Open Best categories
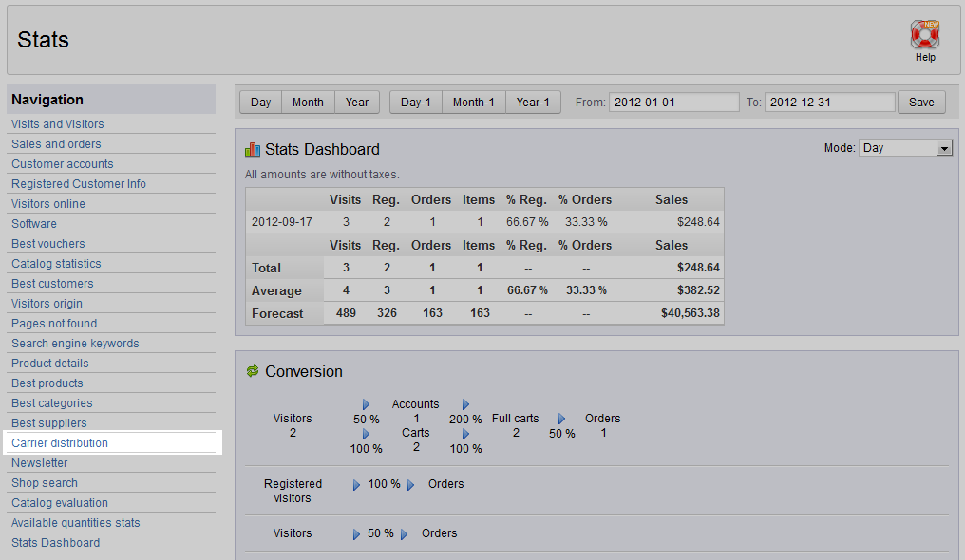Viewport: 965px width, 560px height. coord(51,403)
